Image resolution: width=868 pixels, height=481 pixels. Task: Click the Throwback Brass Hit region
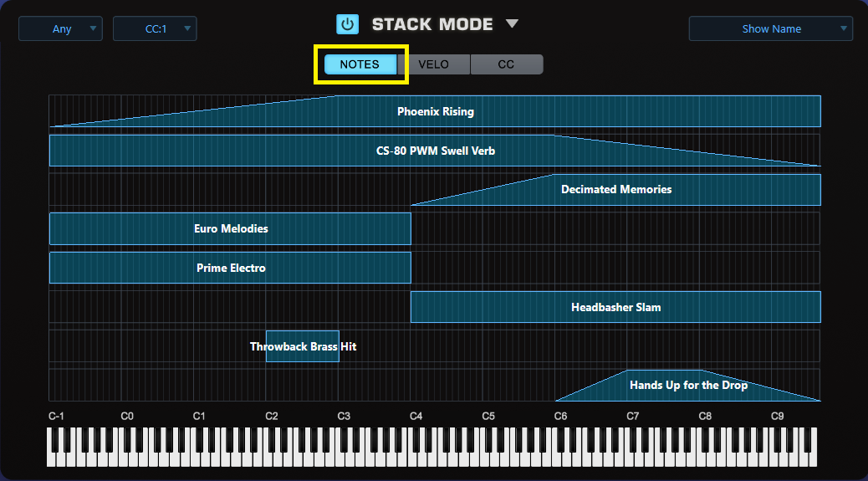tap(302, 346)
